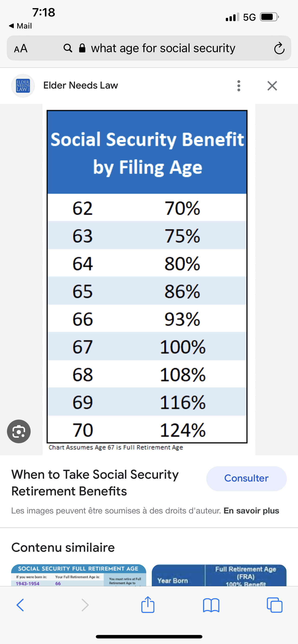Open the three-dot more options menu
This screenshot has height=644, width=298.
pyautogui.click(x=239, y=86)
